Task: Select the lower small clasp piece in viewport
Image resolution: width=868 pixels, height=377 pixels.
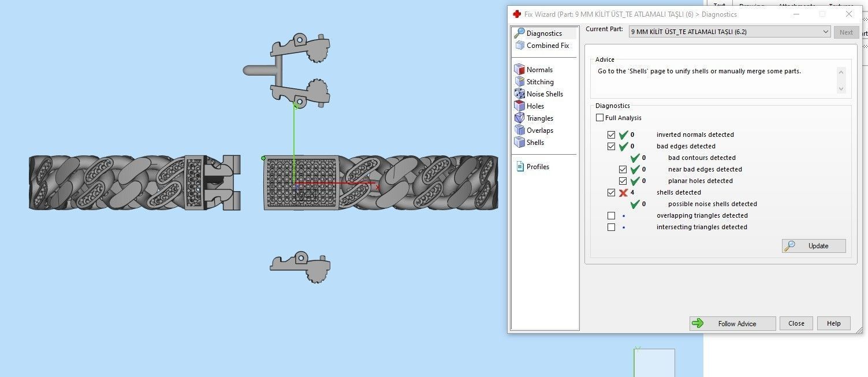Action: point(300,267)
